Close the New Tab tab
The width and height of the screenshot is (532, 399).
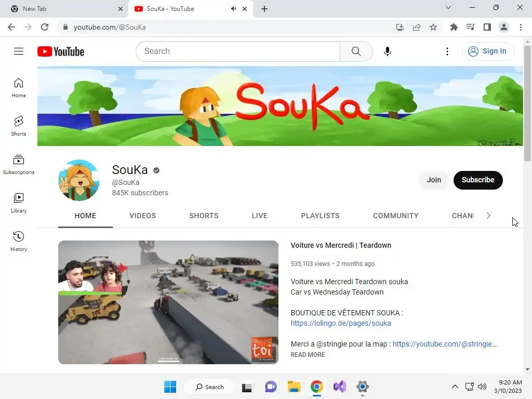pyautogui.click(x=121, y=9)
